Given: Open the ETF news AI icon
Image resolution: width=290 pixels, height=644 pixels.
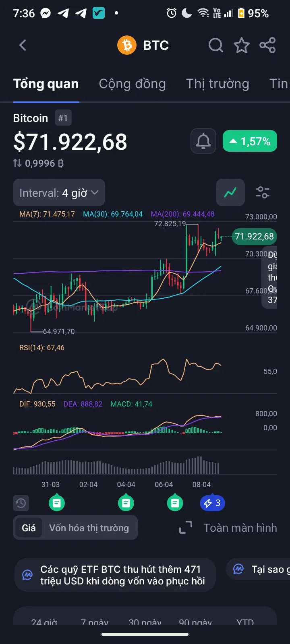Looking at the screenshot, I should pos(27,575).
